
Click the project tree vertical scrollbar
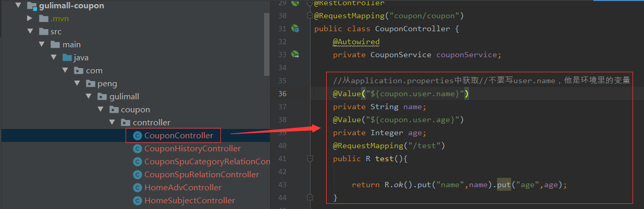(x=267, y=44)
